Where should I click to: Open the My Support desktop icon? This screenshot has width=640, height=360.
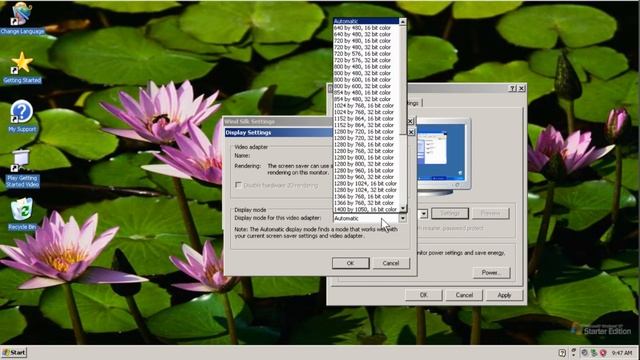(x=22, y=117)
